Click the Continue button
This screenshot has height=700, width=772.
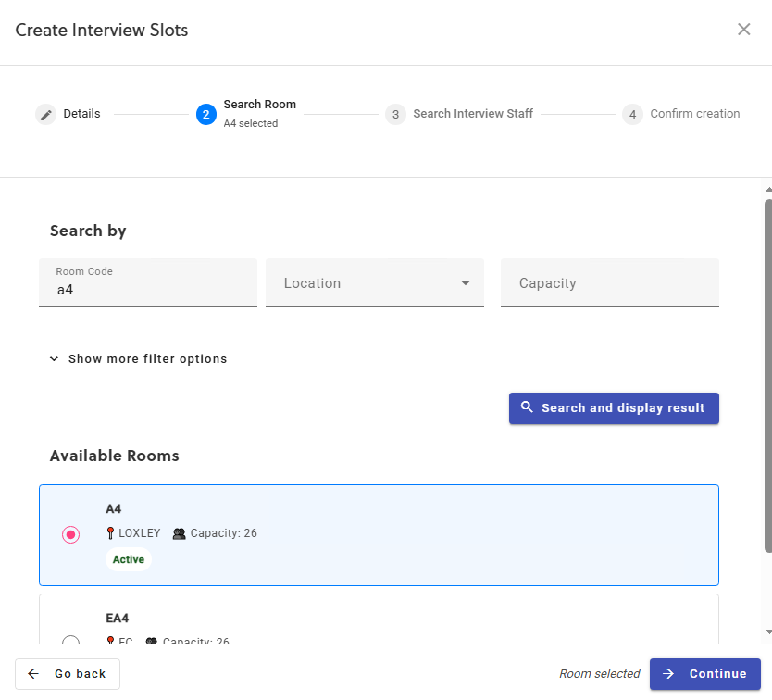(x=705, y=674)
